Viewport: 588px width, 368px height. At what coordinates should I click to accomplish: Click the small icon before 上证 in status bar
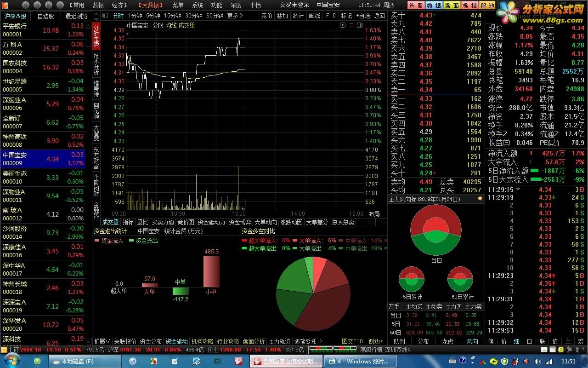pos(4,350)
